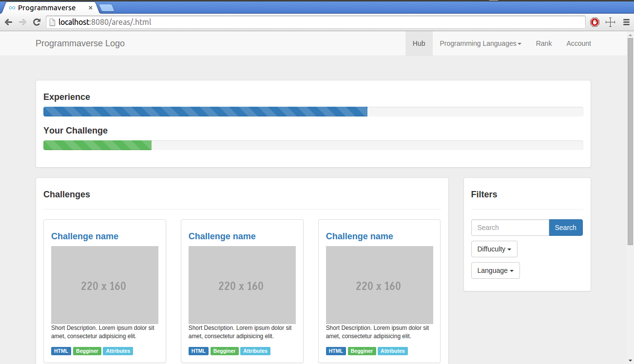Click the Your Challenge heading
The width and height of the screenshot is (634, 364).
76,131
